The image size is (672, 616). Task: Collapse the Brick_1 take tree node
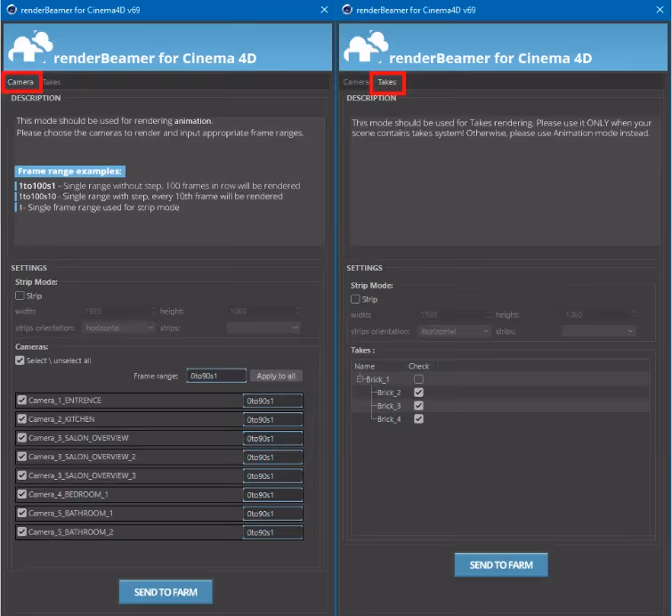pyautogui.click(x=360, y=379)
